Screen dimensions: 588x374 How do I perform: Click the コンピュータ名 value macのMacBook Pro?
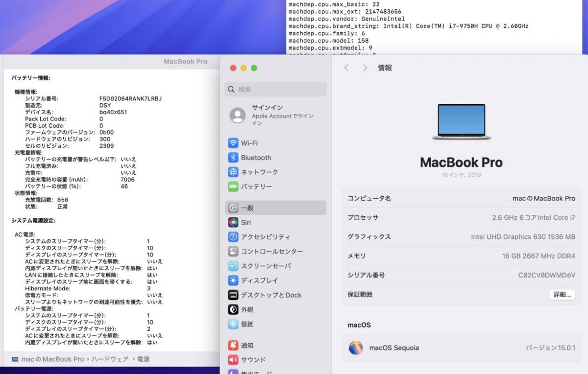click(544, 198)
